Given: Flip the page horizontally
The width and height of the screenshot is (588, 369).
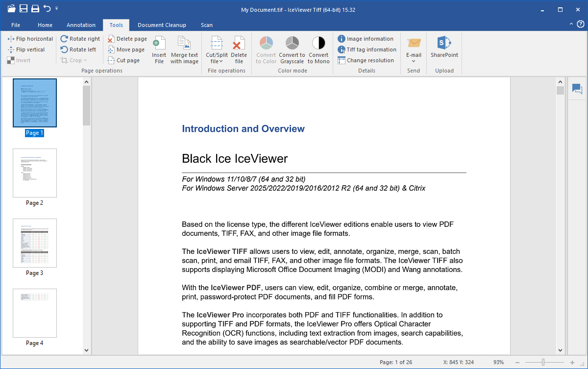Looking at the screenshot, I should pos(30,39).
